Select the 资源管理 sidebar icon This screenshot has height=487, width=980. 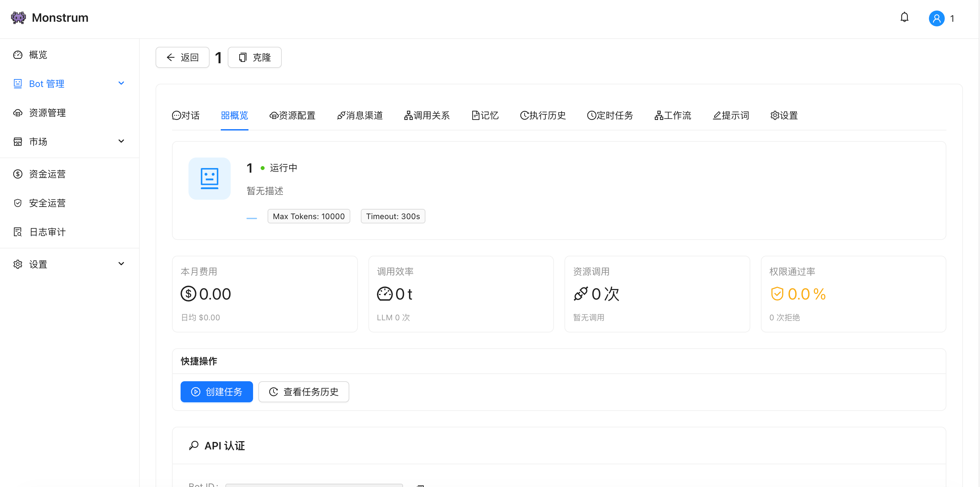click(x=18, y=112)
